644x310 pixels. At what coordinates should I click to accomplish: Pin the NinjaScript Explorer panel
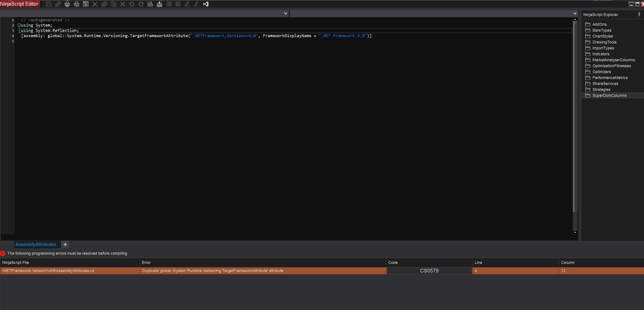click(639, 14)
